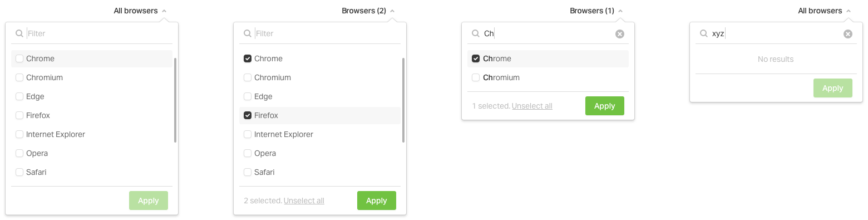The image size is (868, 220).
Task: Click the scrollbar in the Browsers (2) list
Action: [x=403, y=100]
